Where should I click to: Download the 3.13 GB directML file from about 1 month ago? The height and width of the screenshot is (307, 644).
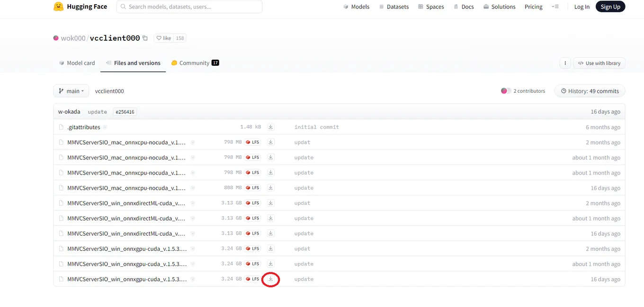[270, 218]
